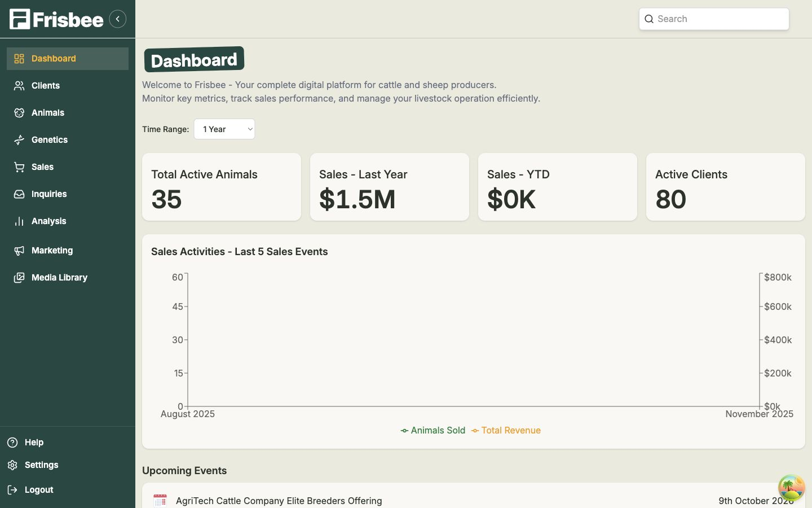Click the '$800k' axis value
Image resolution: width=812 pixels, height=508 pixels.
point(778,277)
